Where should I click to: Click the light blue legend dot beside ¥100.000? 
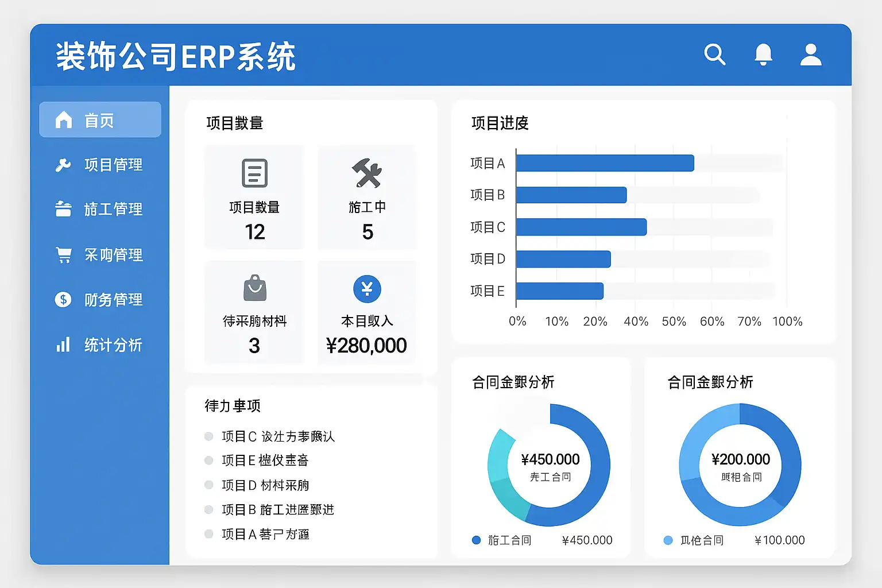[x=668, y=540]
